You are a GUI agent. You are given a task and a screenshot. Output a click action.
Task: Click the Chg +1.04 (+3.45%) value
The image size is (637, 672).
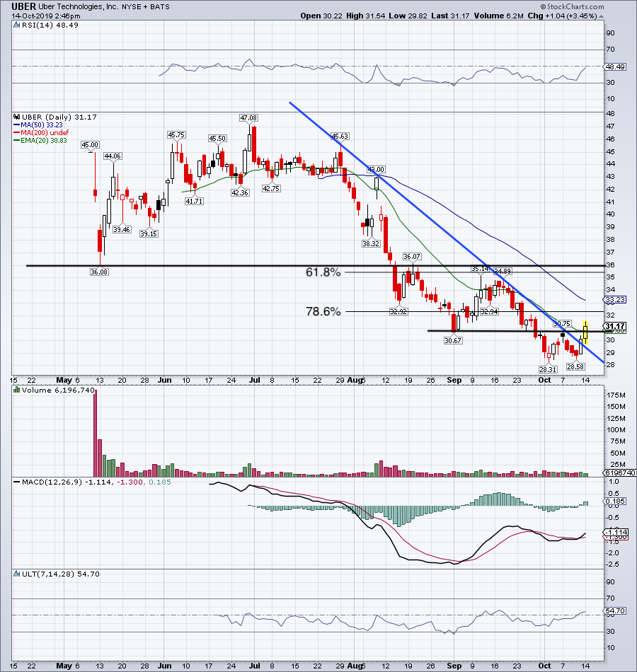[562, 16]
